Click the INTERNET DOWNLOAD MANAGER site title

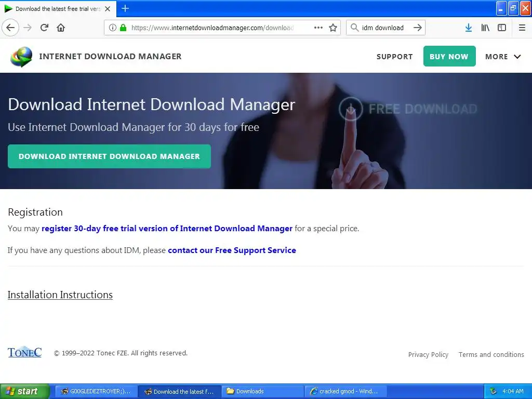pyautogui.click(x=110, y=56)
